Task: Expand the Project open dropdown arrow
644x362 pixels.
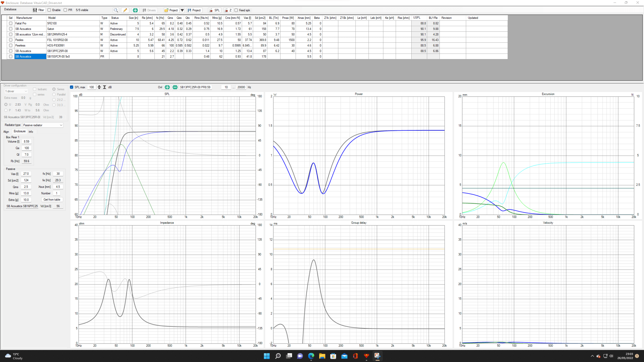Action: point(182,10)
